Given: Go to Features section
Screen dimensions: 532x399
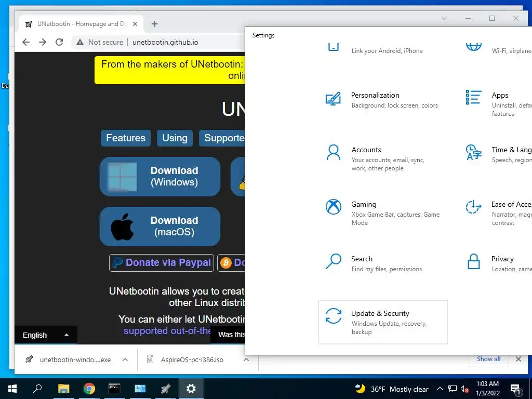Looking at the screenshot, I should point(126,138).
